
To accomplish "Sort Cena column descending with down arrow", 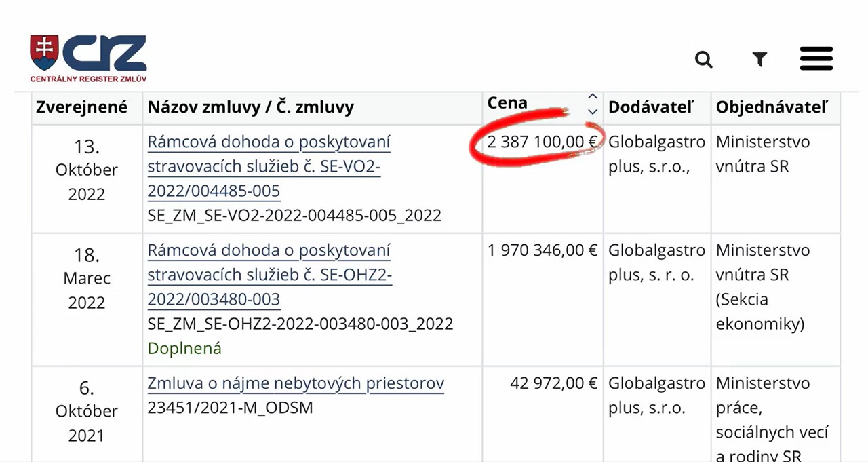I will [593, 111].
